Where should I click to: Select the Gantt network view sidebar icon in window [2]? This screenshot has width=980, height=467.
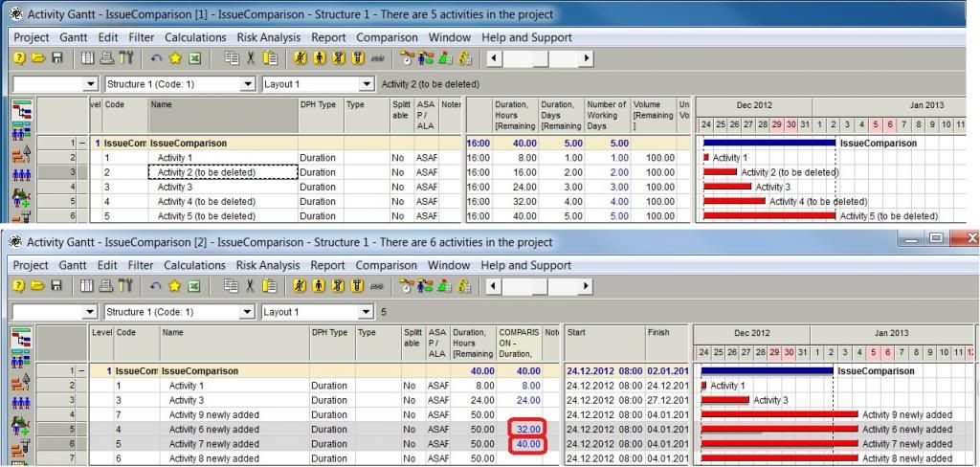(22, 339)
